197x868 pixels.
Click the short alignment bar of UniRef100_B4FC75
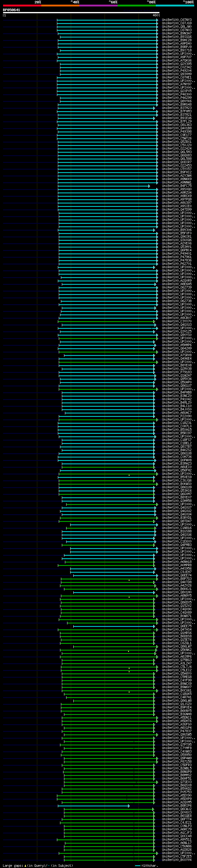point(104,186)
